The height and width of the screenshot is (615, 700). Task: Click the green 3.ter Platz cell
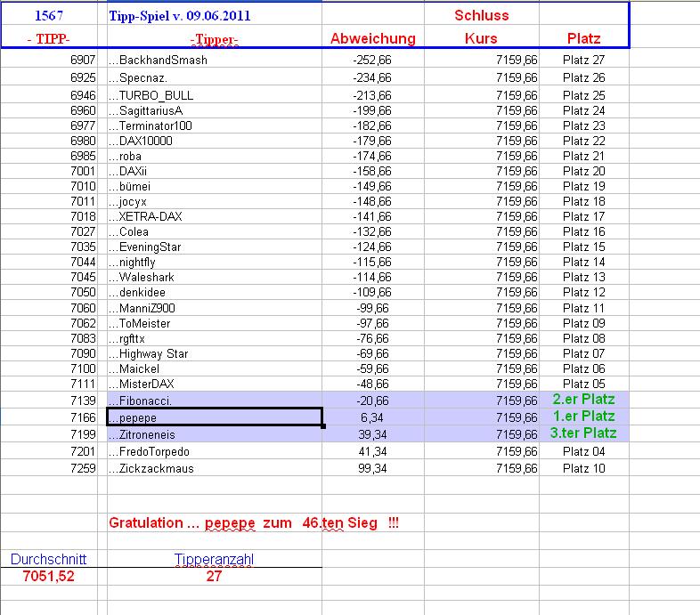point(584,433)
